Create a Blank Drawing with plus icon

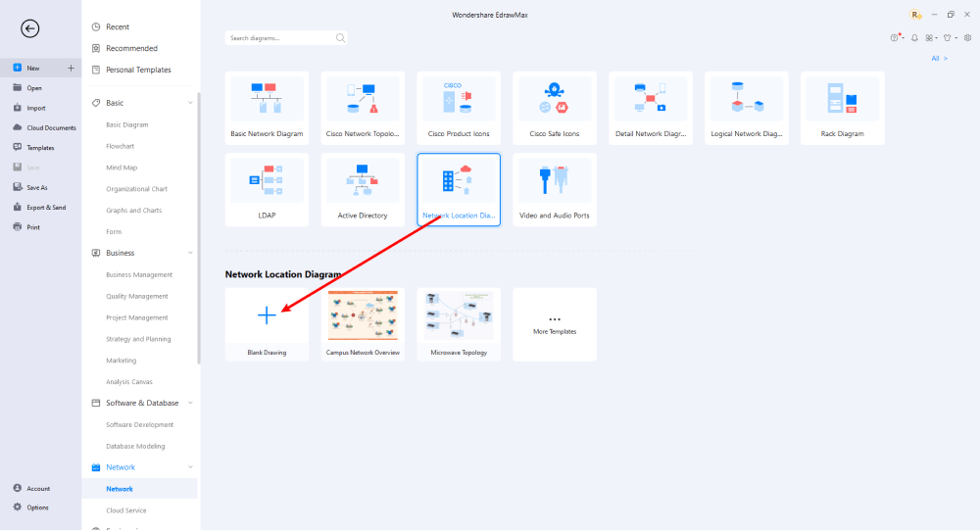point(267,314)
